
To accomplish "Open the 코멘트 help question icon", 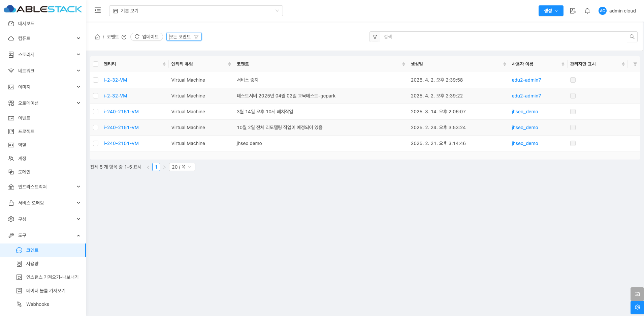I will coord(124,37).
